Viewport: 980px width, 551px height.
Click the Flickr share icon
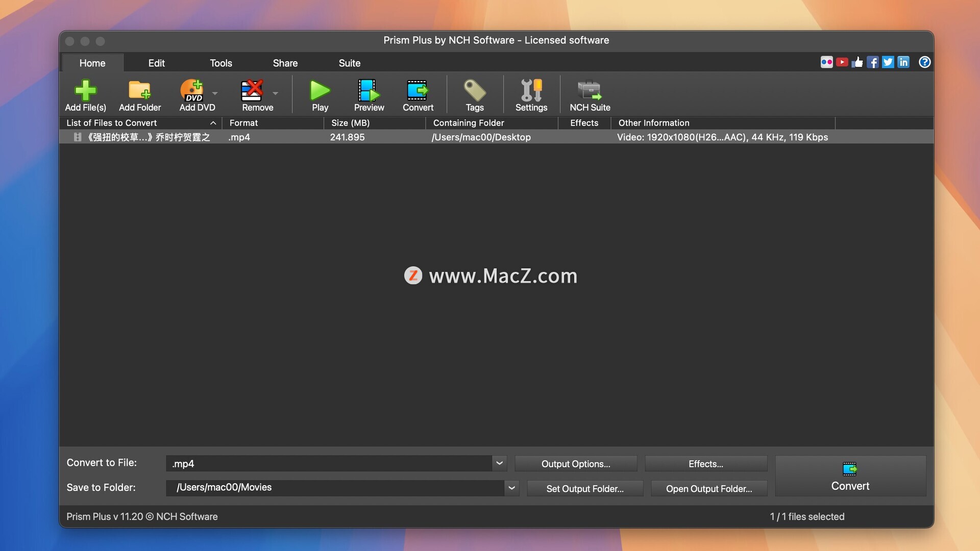[827, 62]
